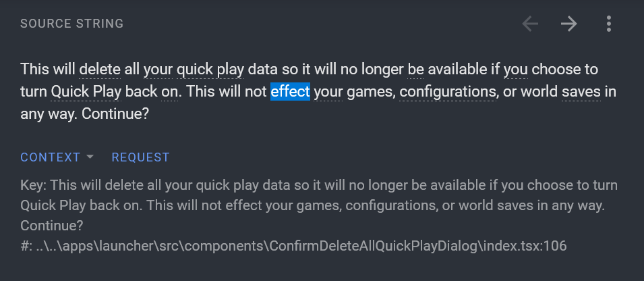Screen dimensions: 644x281
Task: Select underlined term "configurations" in source string
Action: click(x=447, y=91)
